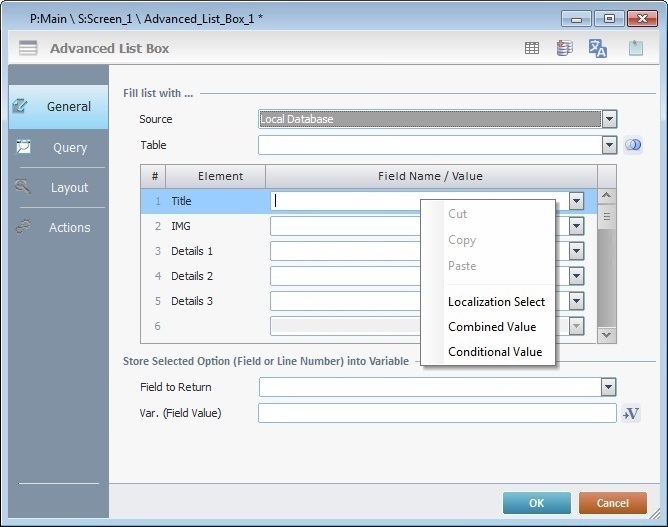Expand the Source dropdown

pyautogui.click(x=609, y=120)
